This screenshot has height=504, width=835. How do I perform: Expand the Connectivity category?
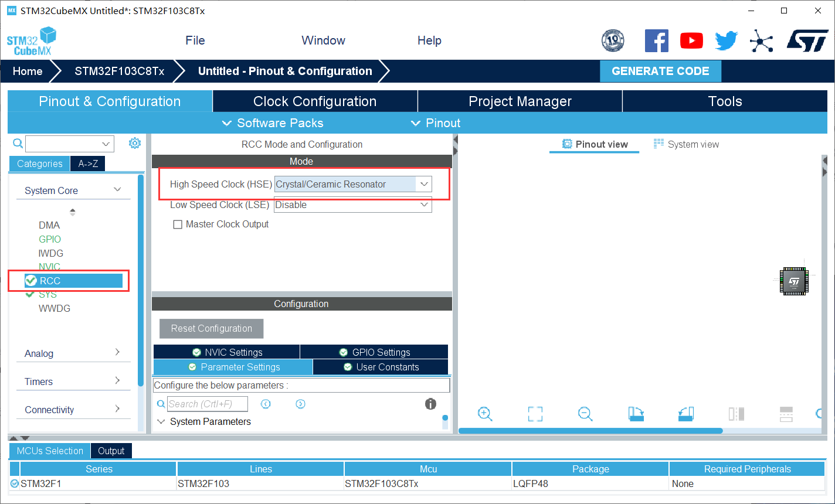point(117,408)
